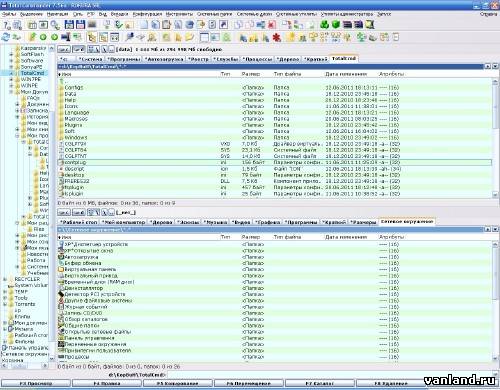The image size is (500, 390).
Task: Click the red X toolbar icon
Action: click(272, 25)
